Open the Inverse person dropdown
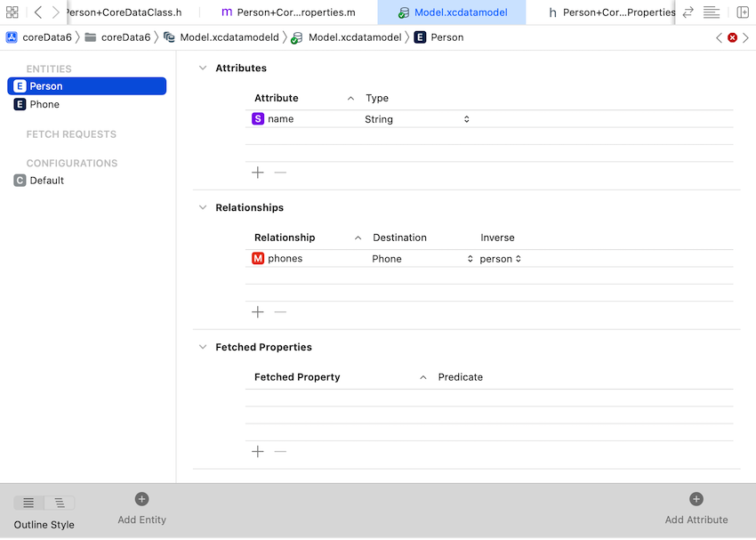This screenshot has width=756, height=540. click(x=518, y=259)
